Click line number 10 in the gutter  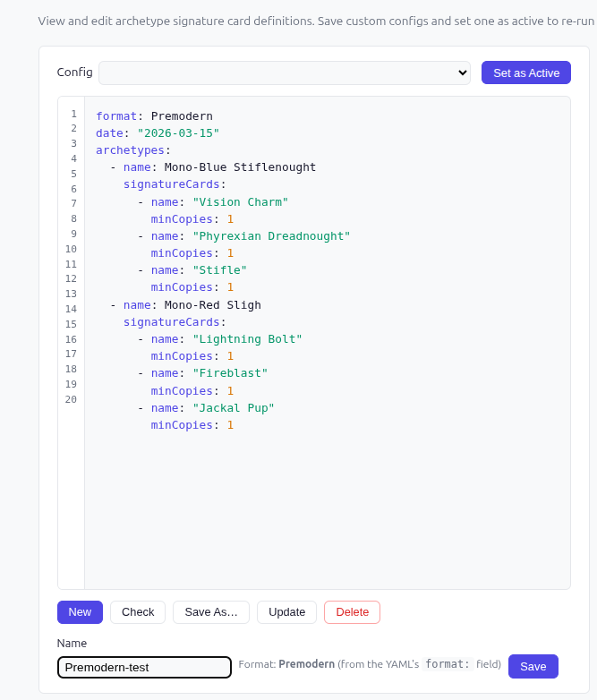pyautogui.click(x=71, y=249)
